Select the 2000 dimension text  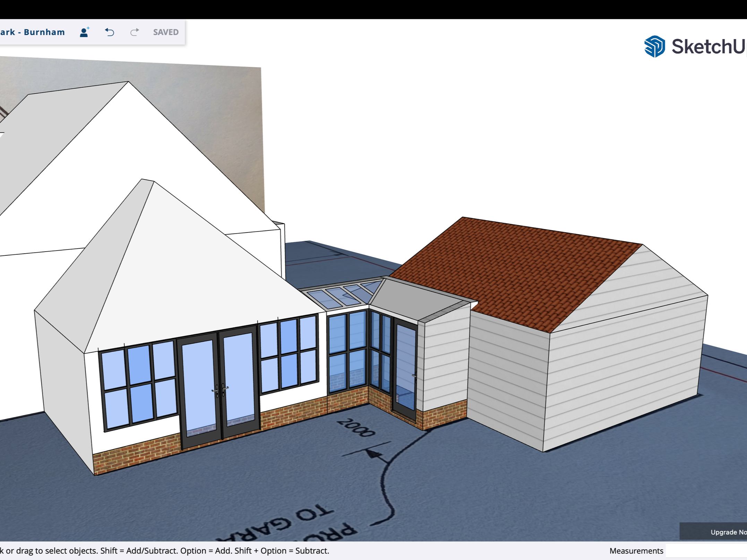356,428
